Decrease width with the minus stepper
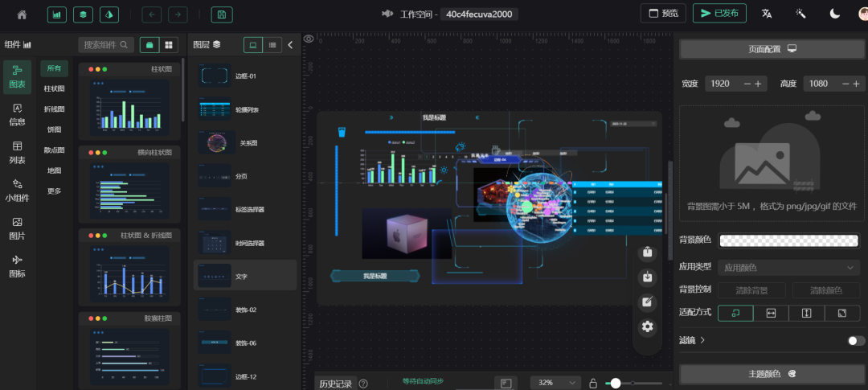 click(747, 84)
